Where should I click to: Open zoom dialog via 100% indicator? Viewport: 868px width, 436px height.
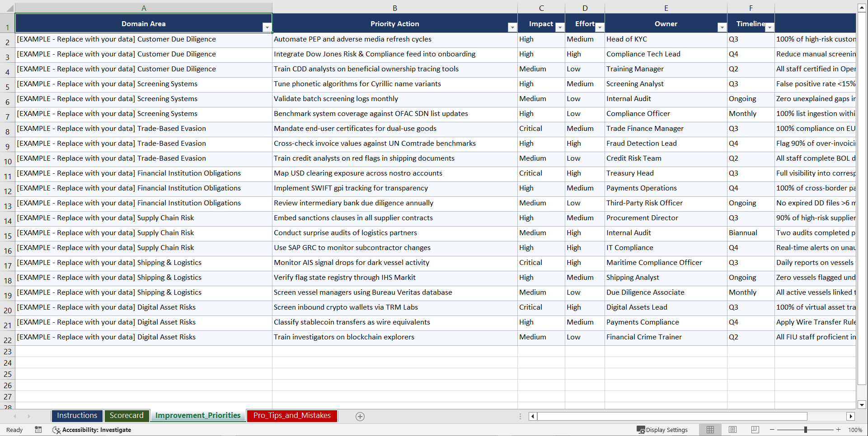coord(856,430)
